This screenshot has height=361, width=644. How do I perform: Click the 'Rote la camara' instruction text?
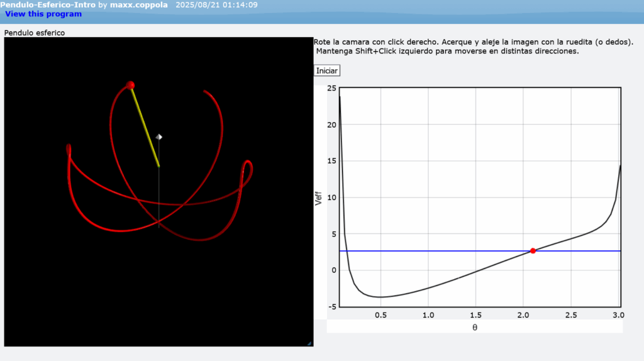tap(474, 42)
